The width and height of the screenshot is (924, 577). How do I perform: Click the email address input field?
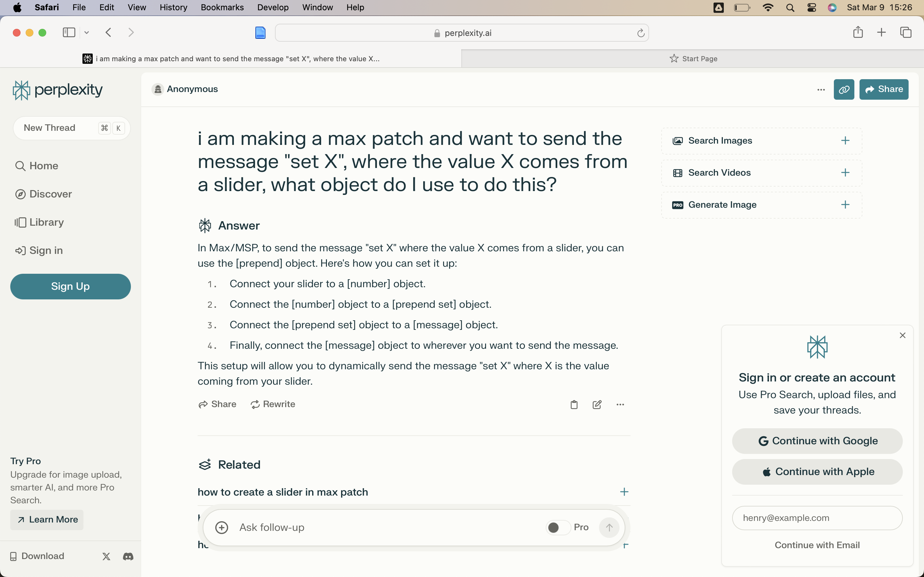tap(817, 518)
